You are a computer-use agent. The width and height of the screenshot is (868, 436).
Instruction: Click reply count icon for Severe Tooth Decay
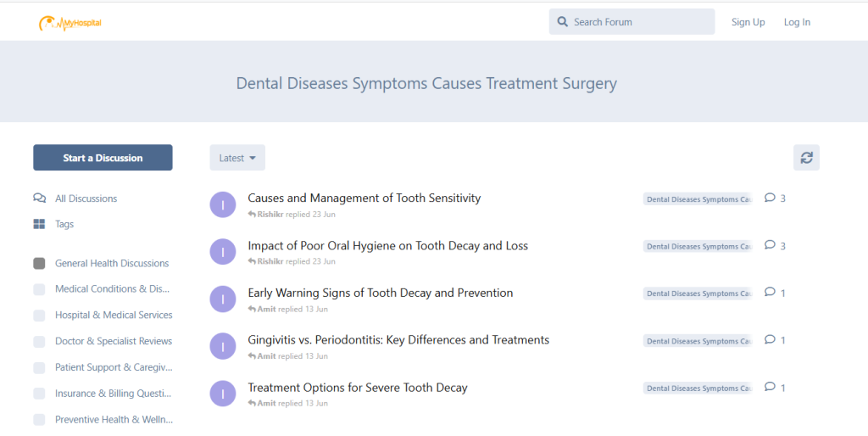tap(770, 387)
